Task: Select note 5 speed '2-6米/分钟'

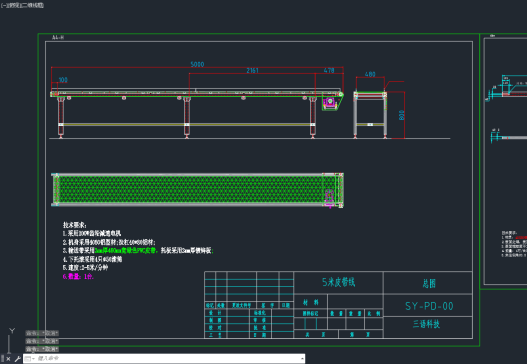Action: click(85, 268)
